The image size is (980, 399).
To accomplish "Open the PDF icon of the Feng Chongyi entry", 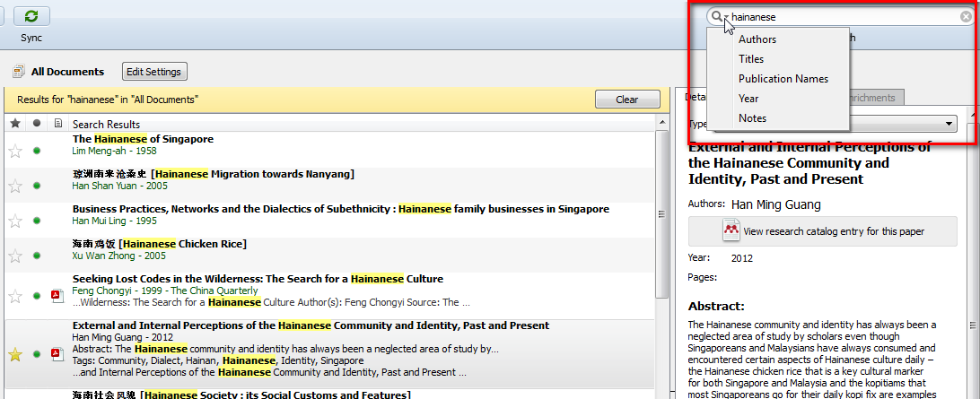I will 57,296.
